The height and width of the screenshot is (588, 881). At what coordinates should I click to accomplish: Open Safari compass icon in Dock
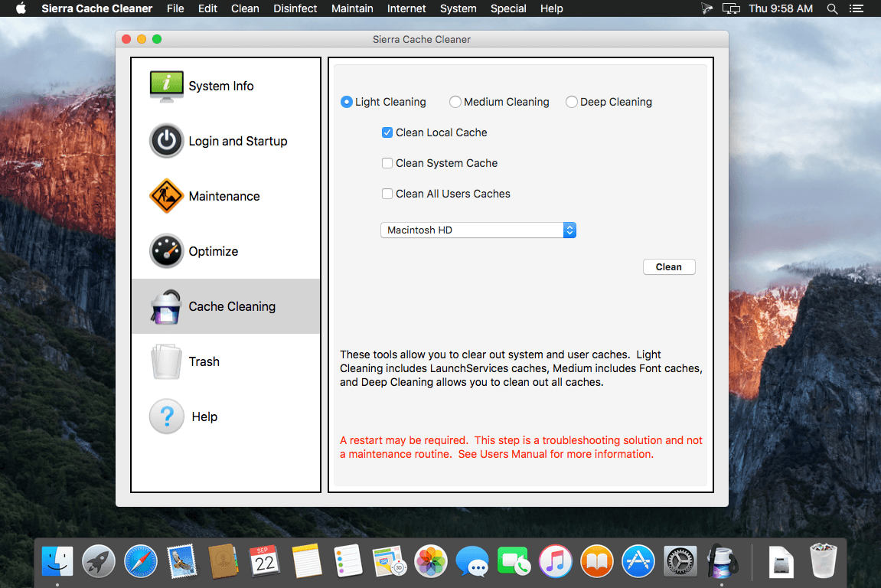[141, 561]
